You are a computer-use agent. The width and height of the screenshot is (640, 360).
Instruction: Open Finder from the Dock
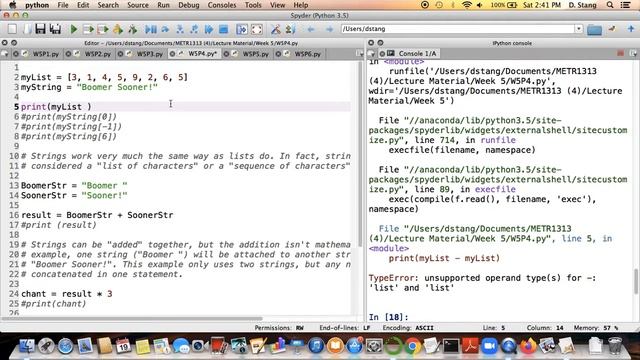point(27,347)
